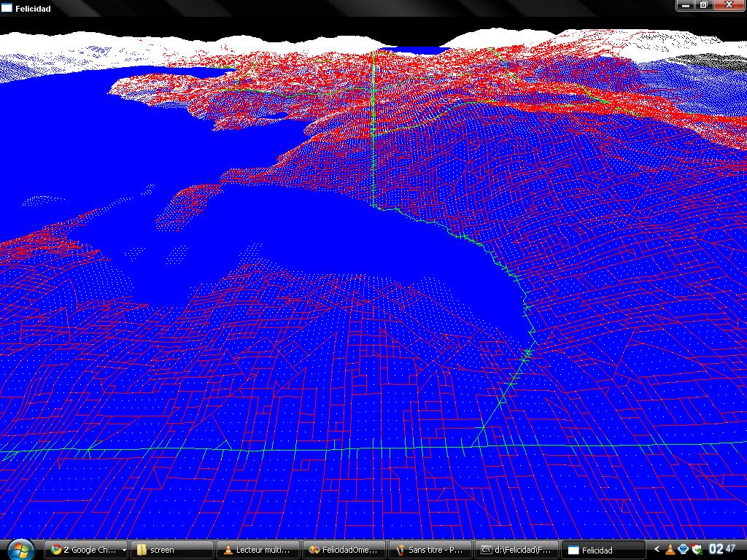747x560 pixels.
Task: Restore down the Felicidad window
Action: 703,5
